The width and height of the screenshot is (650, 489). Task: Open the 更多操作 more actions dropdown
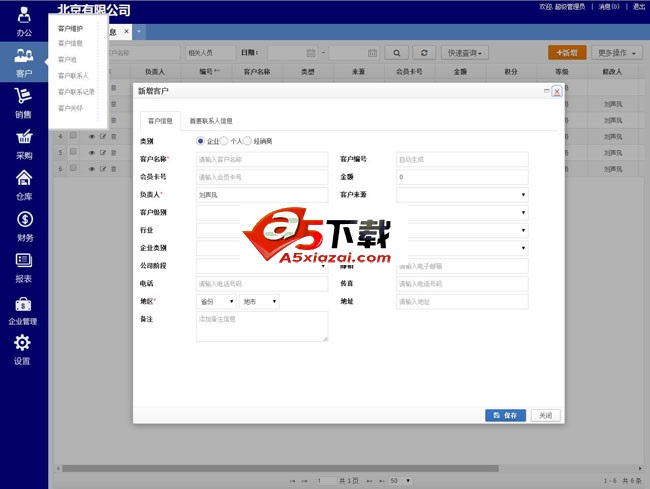tap(617, 53)
